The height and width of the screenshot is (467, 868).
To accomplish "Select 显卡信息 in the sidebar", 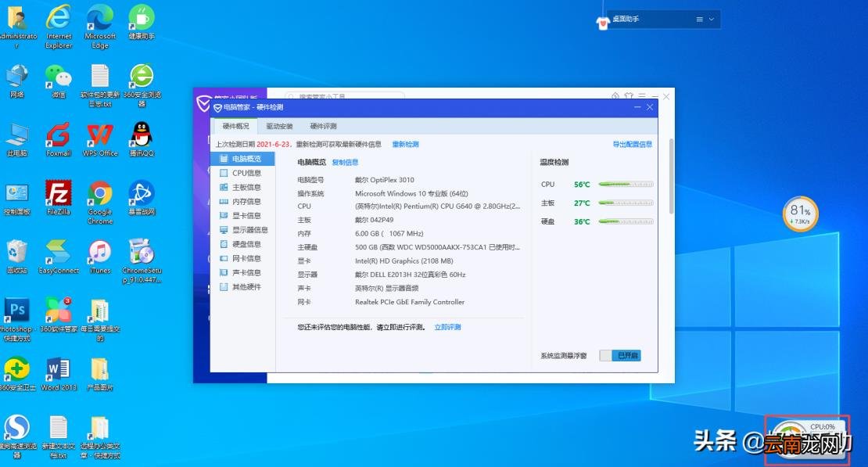I will coord(242,215).
